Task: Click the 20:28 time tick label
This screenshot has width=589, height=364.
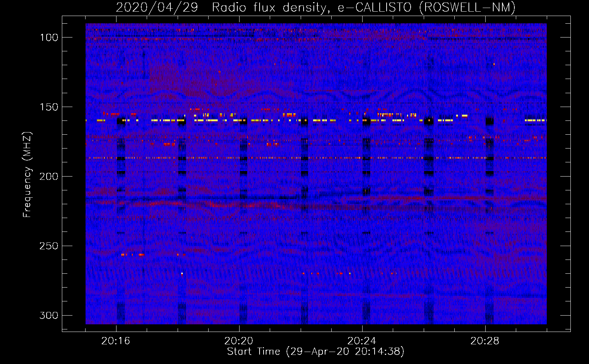Action: pos(485,341)
